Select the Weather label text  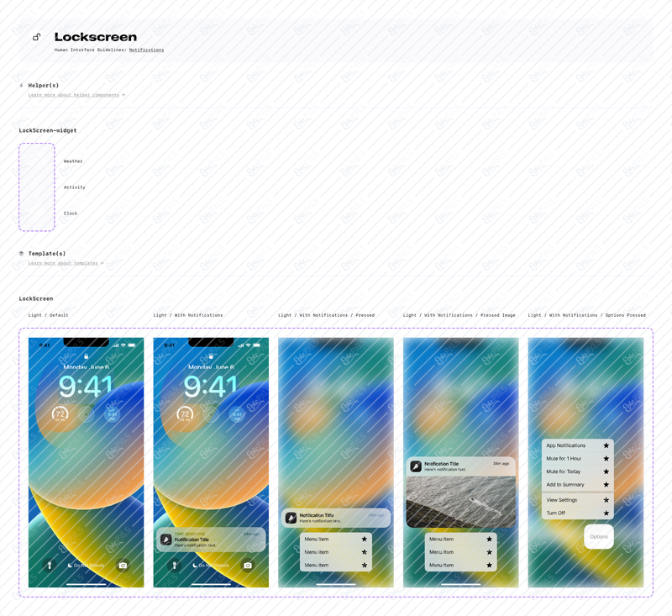[73, 161]
